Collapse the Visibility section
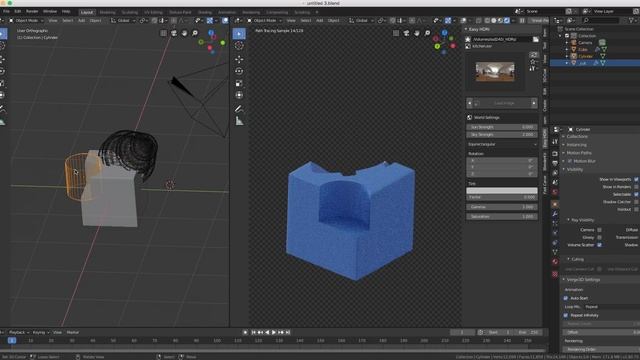Viewport: 640px width, 360px height. click(x=564, y=169)
